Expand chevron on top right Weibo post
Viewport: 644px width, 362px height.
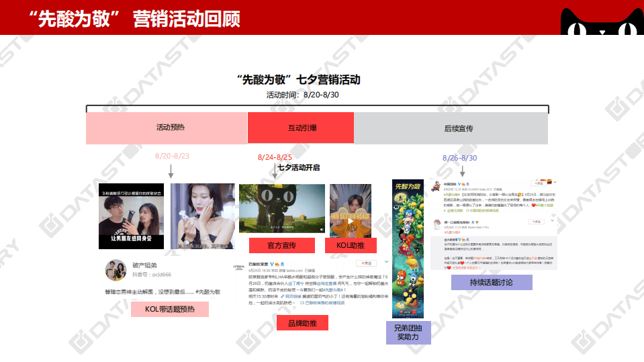tap(555, 182)
